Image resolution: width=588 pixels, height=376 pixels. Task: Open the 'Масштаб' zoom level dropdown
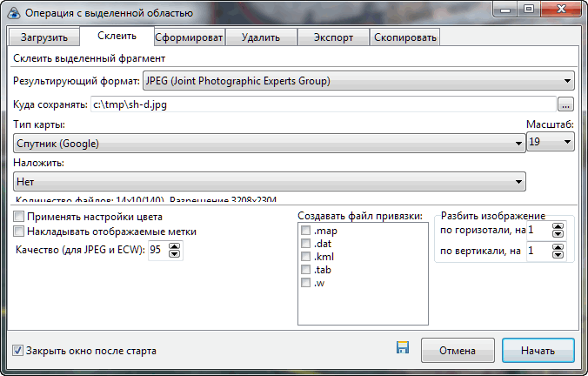pos(551,143)
